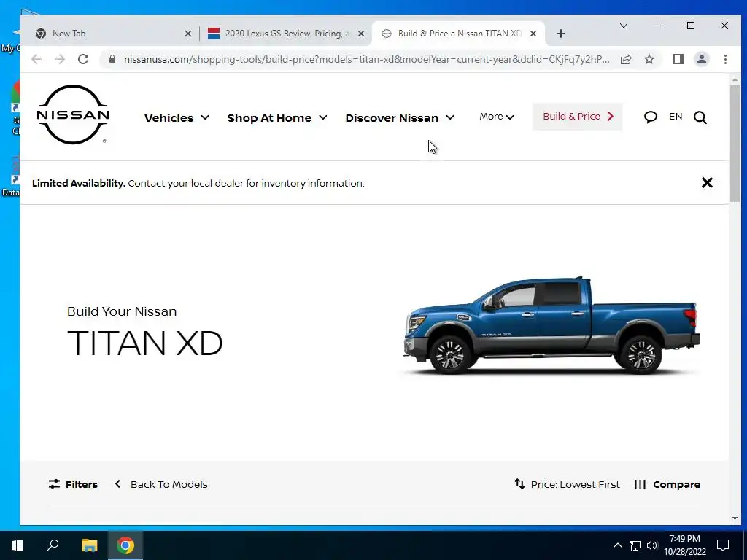View site info via the padlock icon
The image size is (747, 560).
[x=112, y=59]
